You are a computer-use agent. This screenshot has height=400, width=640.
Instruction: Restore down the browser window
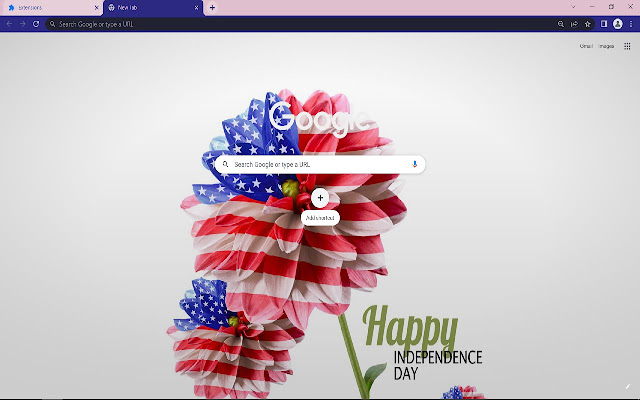point(611,7)
